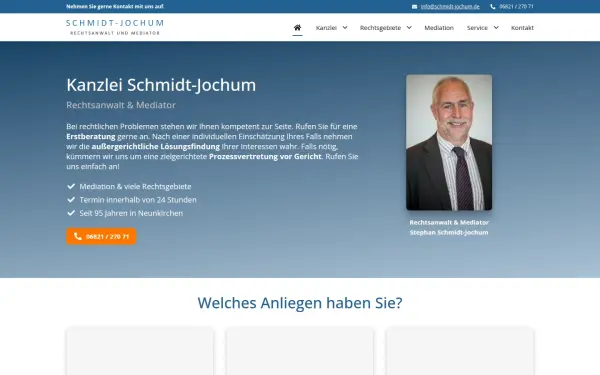The image size is (600, 375).
Task: Click the text Nehmen Sie gerne Kontakt mit uns auf
Action: (x=115, y=7)
